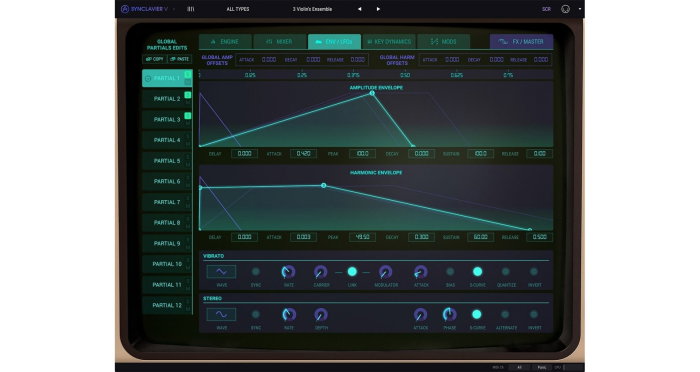This screenshot has width=700, height=372.
Task: Click the Global Harm Offsets Release value
Action: click(x=541, y=59)
